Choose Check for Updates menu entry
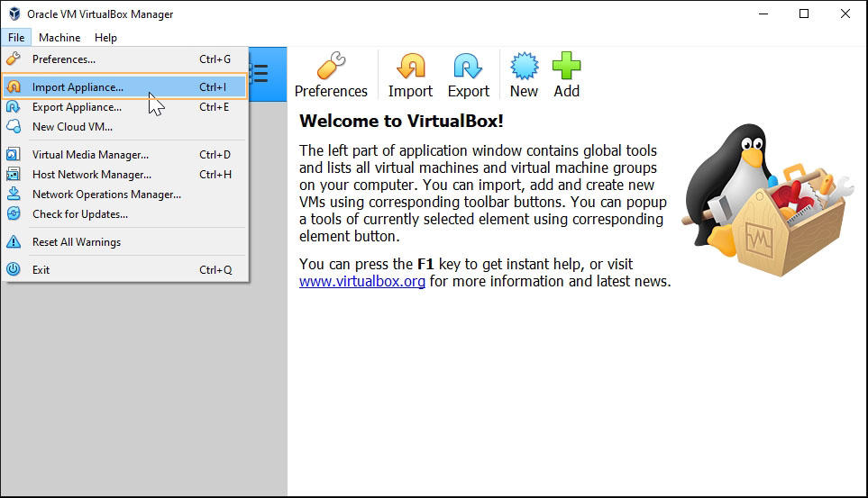Screen dimensions: 868x498 click(79, 214)
